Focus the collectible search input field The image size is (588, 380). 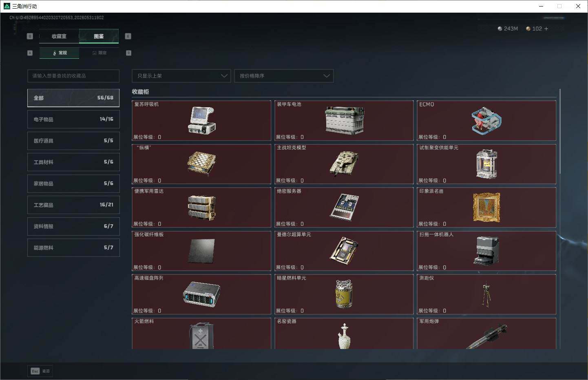[73, 76]
